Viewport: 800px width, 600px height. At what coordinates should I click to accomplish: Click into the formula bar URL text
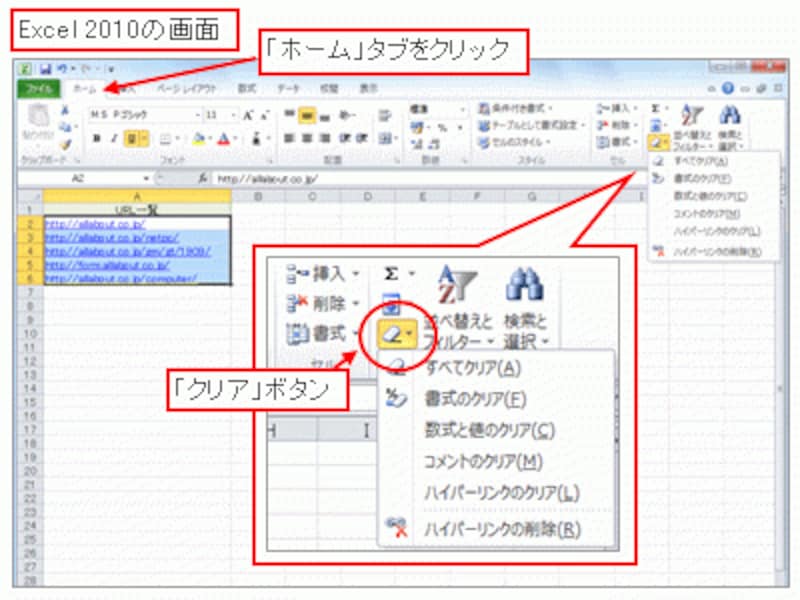point(267,179)
